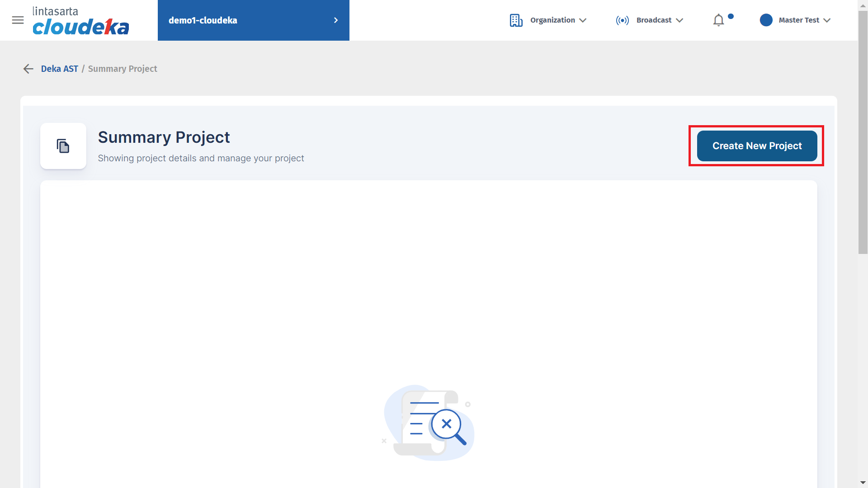The image size is (868, 488).
Task: Click the Create New Project button
Action: click(x=757, y=146)
